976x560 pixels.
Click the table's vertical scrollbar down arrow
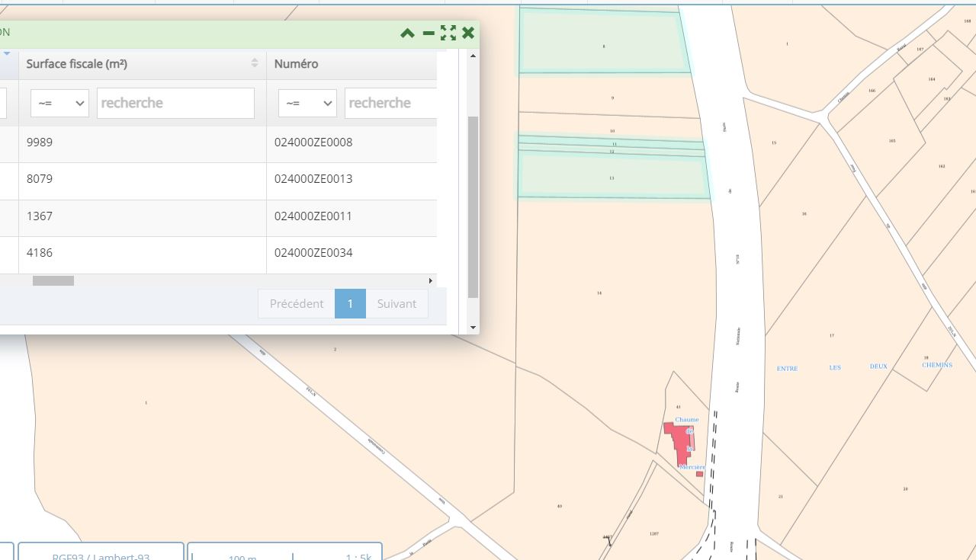(473, 328)
